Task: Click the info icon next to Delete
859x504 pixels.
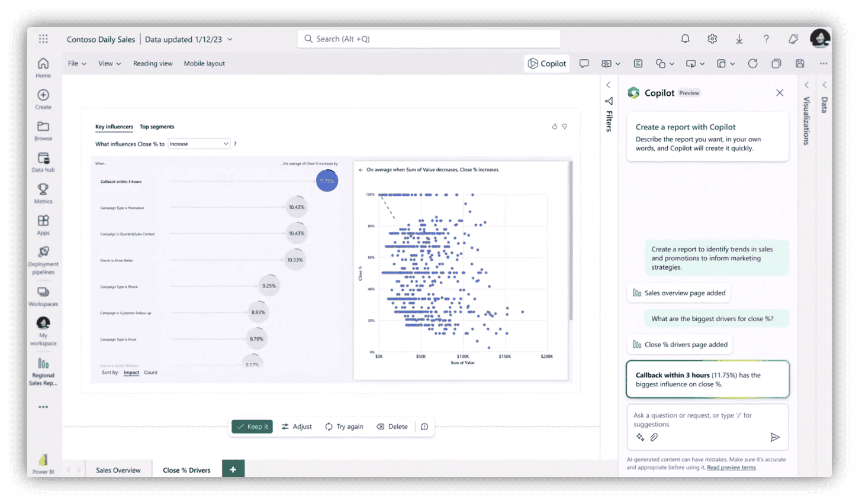Action: coord(424,427)
